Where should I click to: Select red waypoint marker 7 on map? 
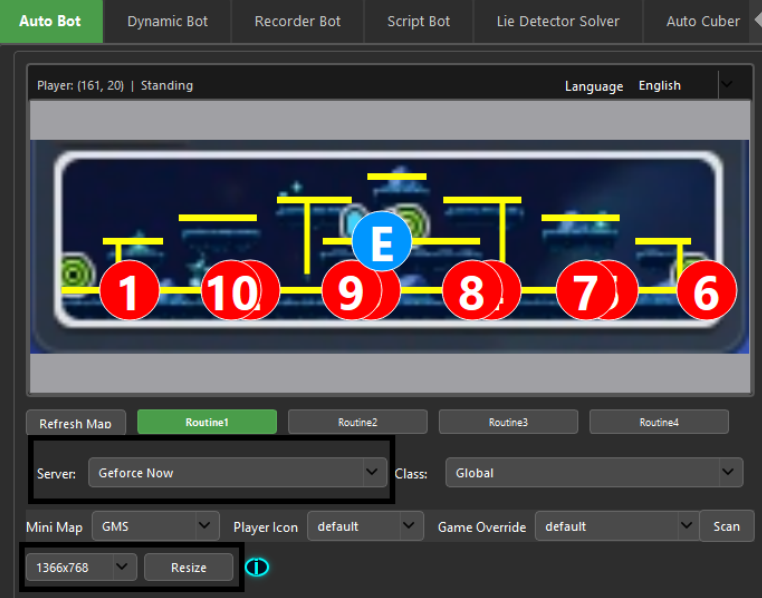click(x=586, y=292)
